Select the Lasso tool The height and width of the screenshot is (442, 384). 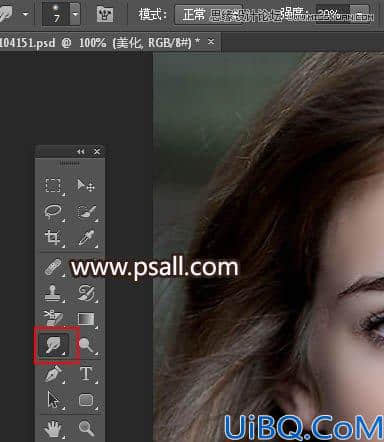coord(53,211)
